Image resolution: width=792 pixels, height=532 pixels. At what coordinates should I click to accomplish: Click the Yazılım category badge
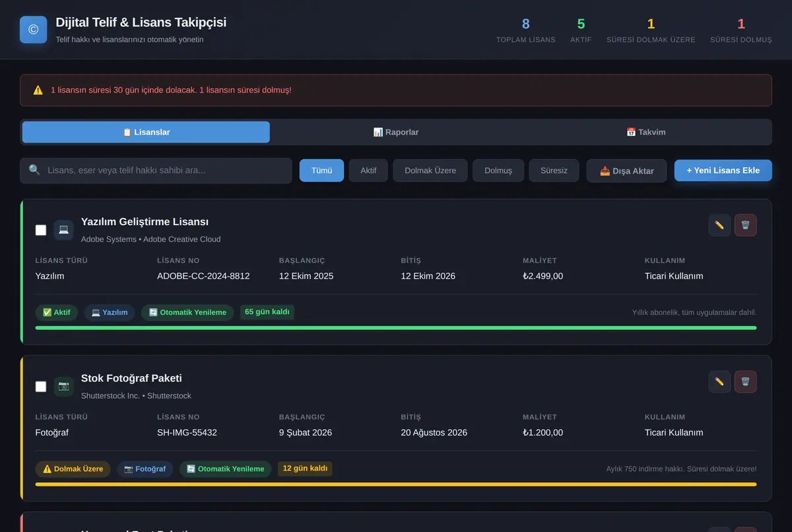(x=110, y=312)
